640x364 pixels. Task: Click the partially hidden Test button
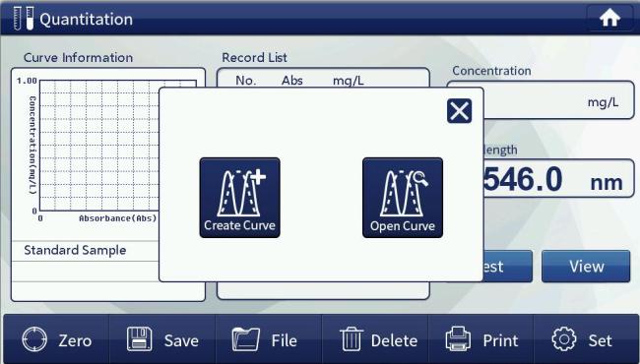click(508, 267)
